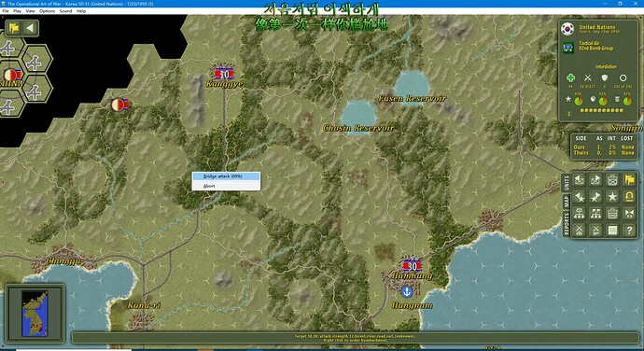Click the green cross health icon
Viewport: 644px width, 351px height.
(x=570, y=77)
